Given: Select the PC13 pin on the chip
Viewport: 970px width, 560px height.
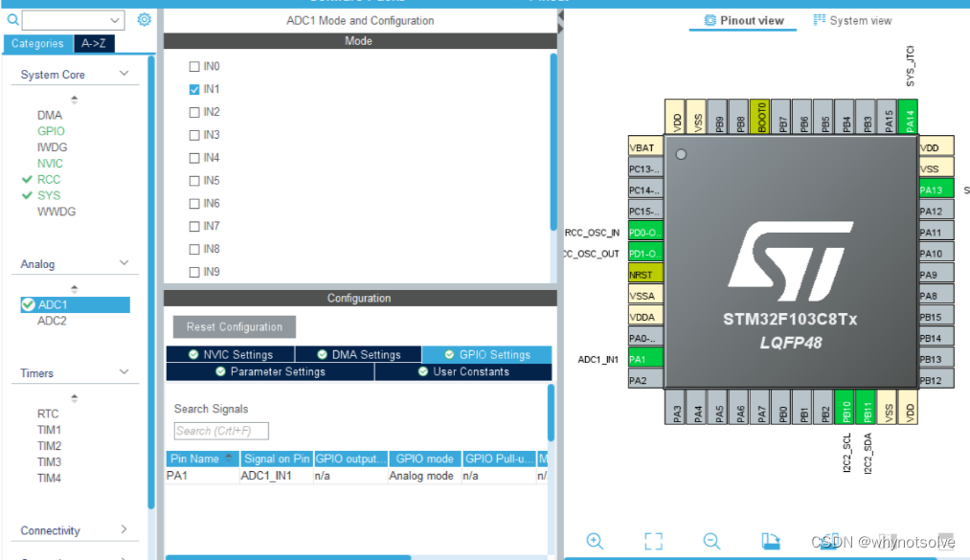Looking at the screenshot, I should point(645,168).
